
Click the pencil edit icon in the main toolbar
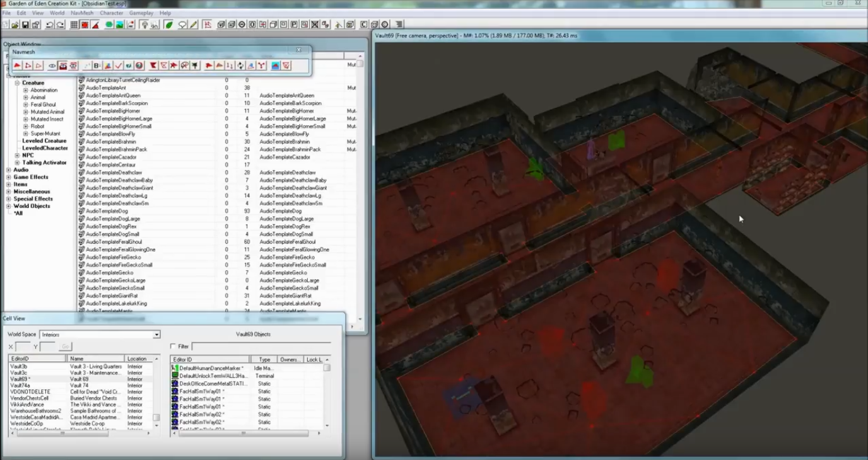point(193,25)
